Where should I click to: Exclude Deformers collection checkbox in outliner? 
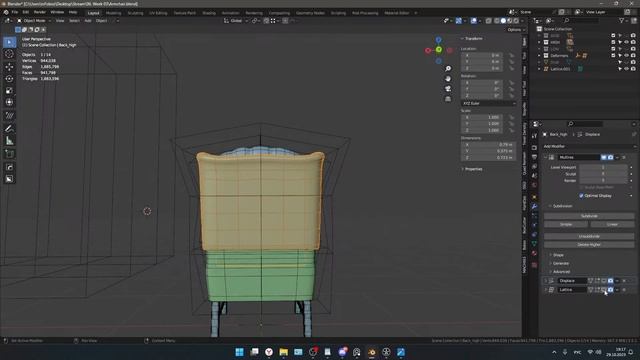coord(613,56)
